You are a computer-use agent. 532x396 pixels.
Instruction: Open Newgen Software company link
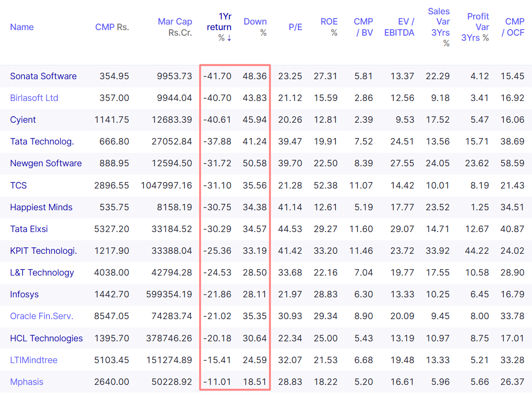click(46, 163)
